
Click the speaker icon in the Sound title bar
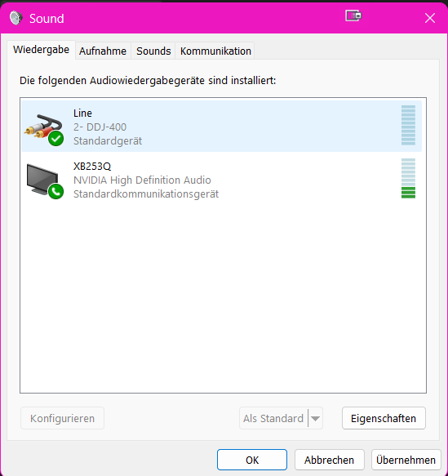[x=16, y=18]
